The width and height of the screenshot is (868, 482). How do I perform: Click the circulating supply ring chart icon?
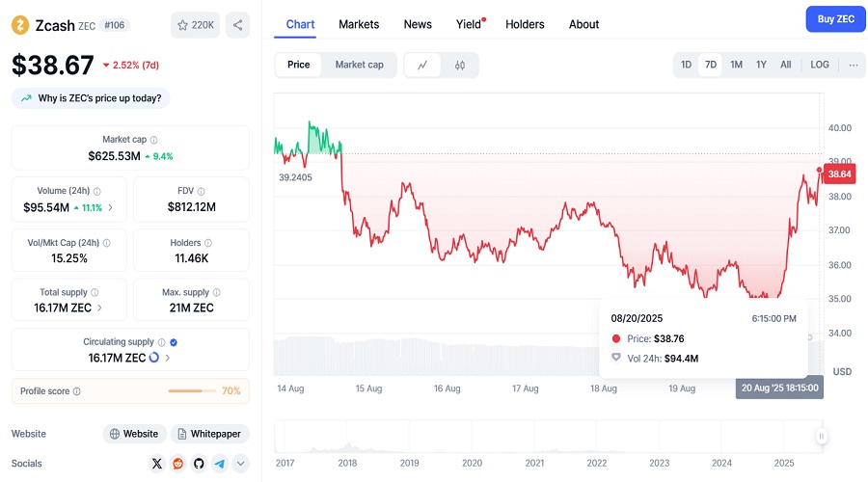[x=154, y=358]
